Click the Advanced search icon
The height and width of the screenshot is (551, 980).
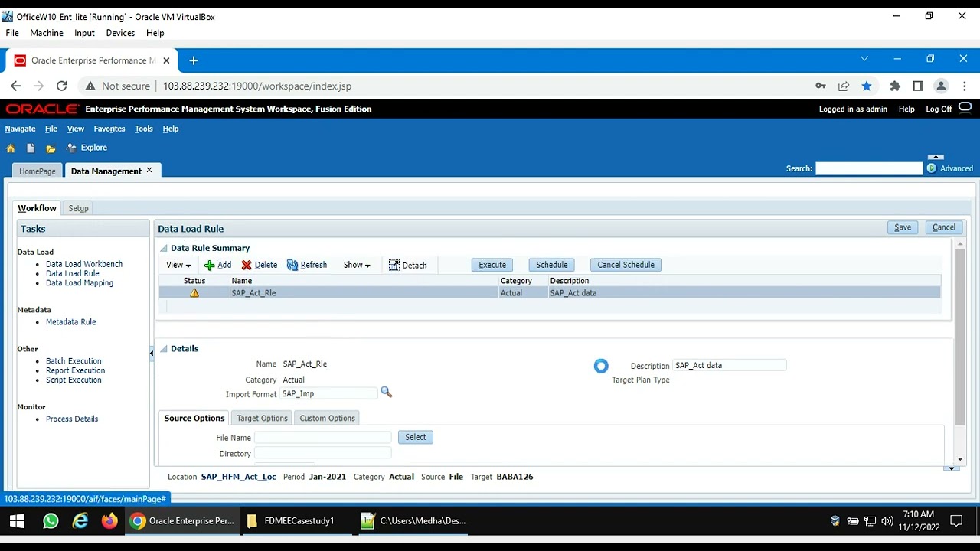click(932, 168)
